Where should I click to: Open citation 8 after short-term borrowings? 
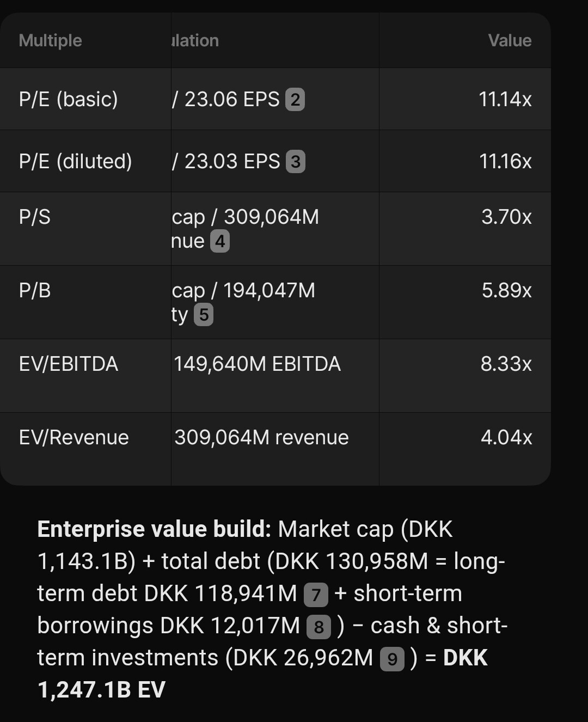click(319, 627)
